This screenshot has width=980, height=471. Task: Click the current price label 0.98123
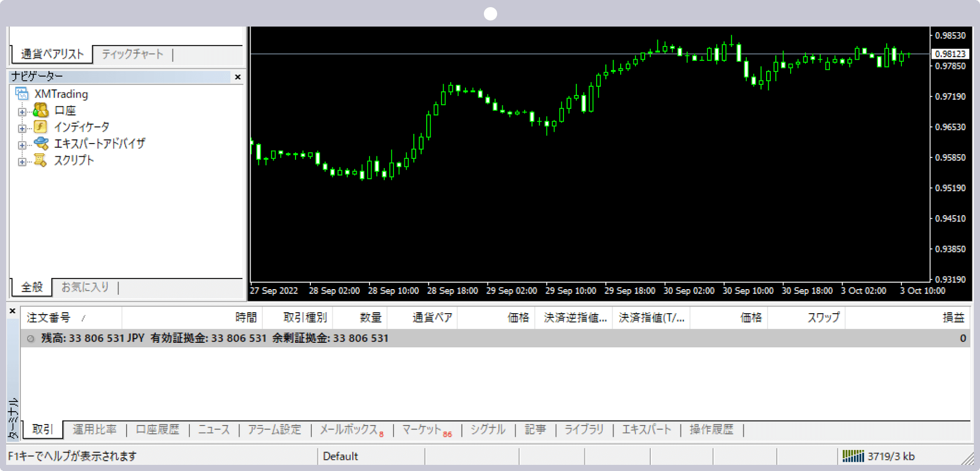click(x=950, y=54)
